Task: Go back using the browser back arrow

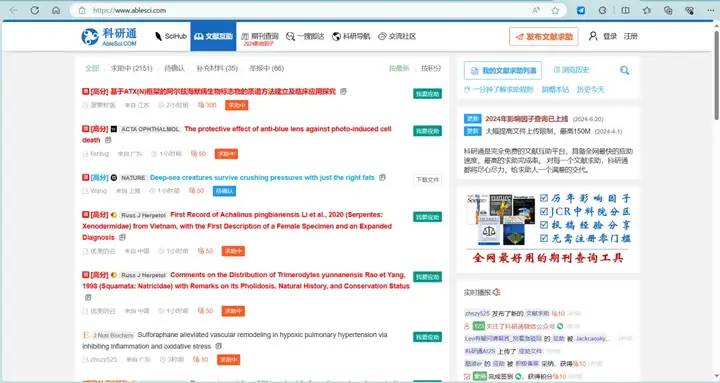Action: pyautogui.click(x=13, y=10)
